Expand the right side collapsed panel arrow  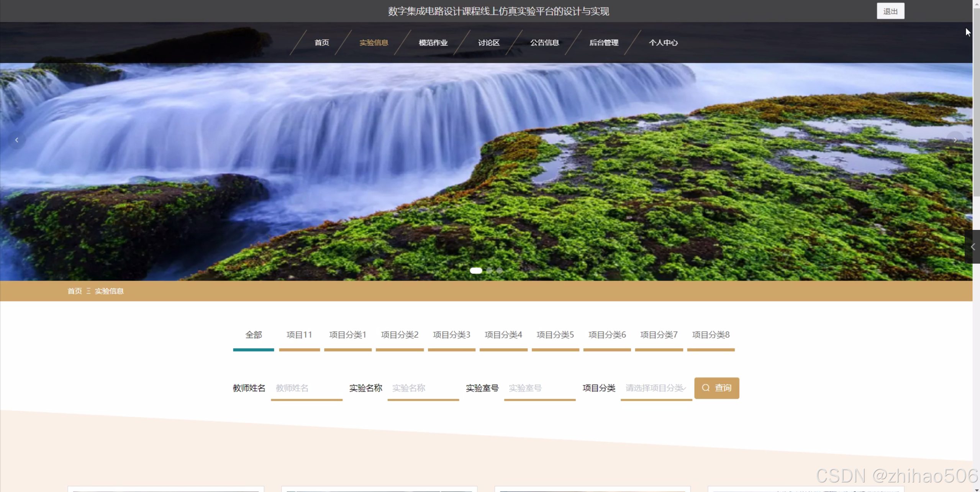973,247
